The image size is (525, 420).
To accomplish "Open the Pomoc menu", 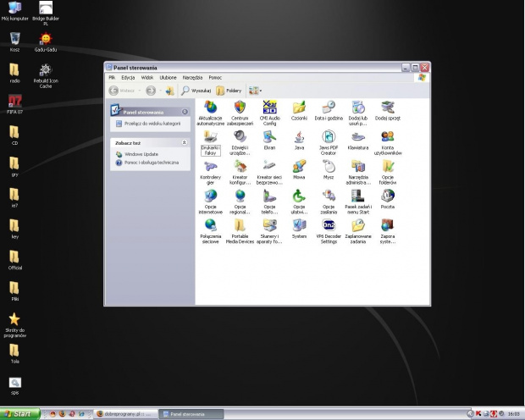I will 215,77.
